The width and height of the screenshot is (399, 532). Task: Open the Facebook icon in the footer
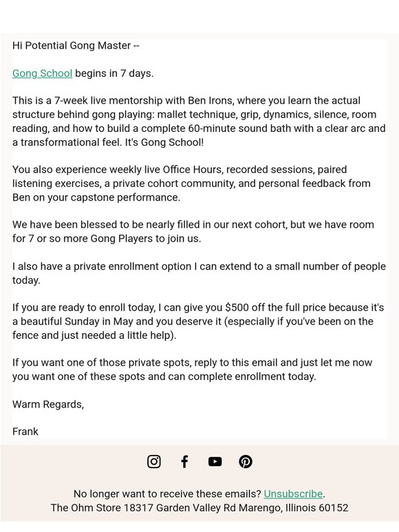[x=184, y=461]
